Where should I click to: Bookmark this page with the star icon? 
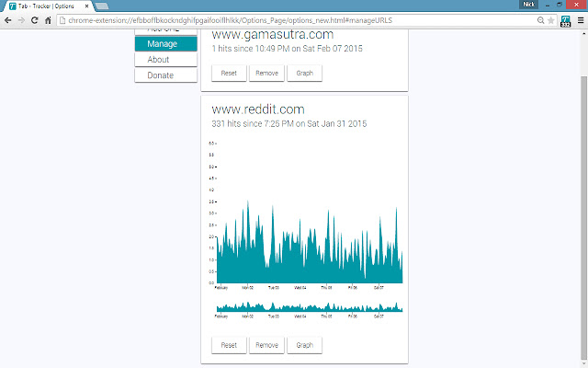(x=550, y=20)
